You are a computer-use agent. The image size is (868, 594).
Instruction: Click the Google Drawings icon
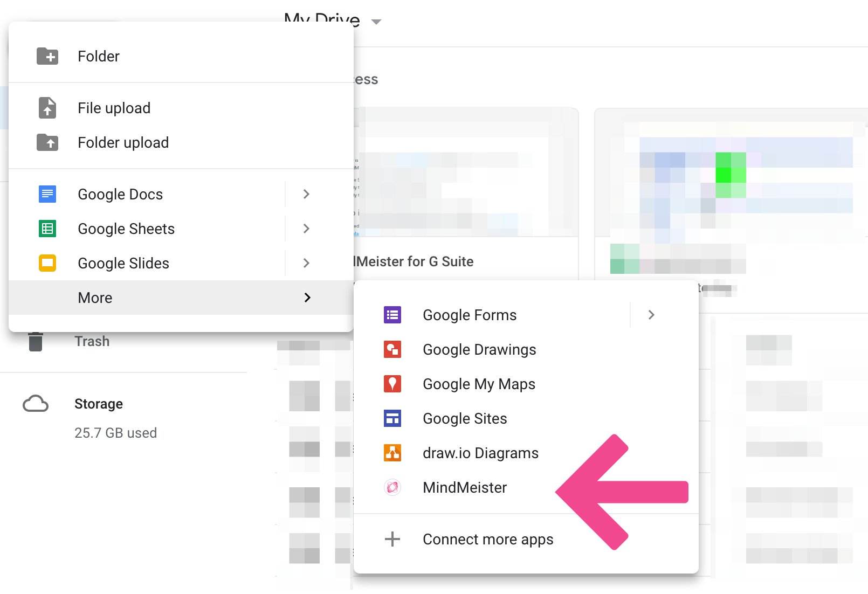coord(392,349)
